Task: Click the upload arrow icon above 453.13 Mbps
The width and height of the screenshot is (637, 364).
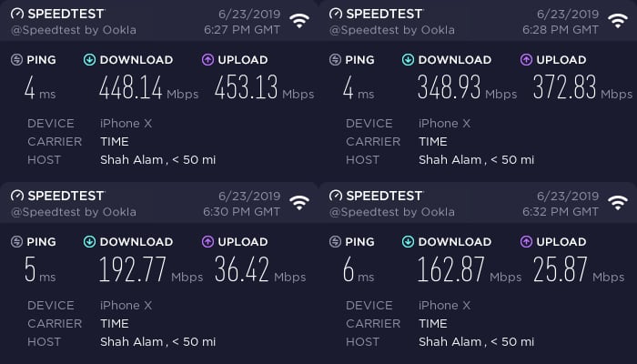Action: click(207, 60)
